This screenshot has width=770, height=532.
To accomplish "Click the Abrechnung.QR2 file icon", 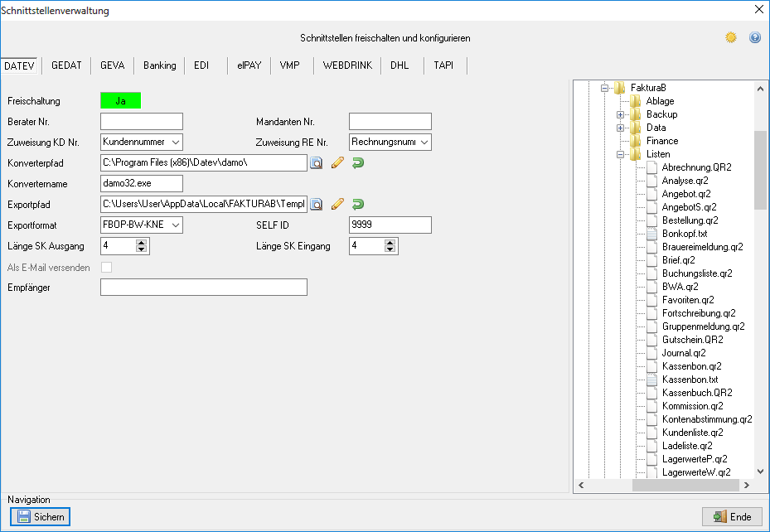I will click(x=651, y=167).
